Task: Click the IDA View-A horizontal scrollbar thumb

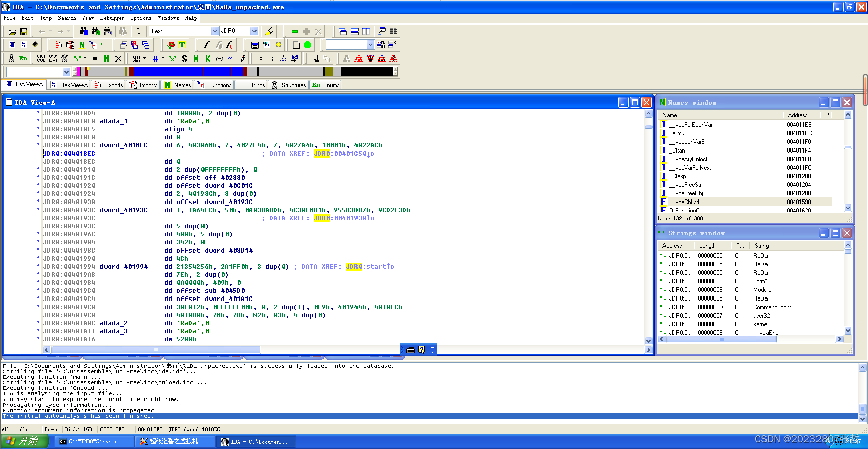Action: click(x=156, y=350)
